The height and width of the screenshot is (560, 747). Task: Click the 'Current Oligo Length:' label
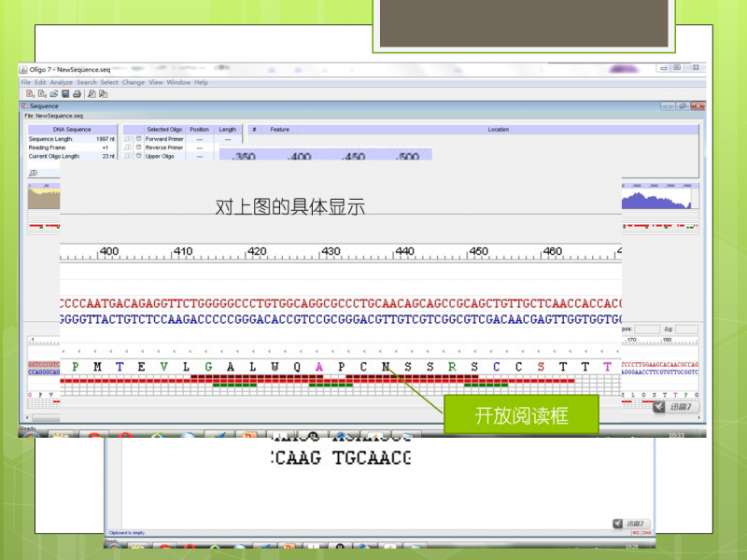point(54,156)
